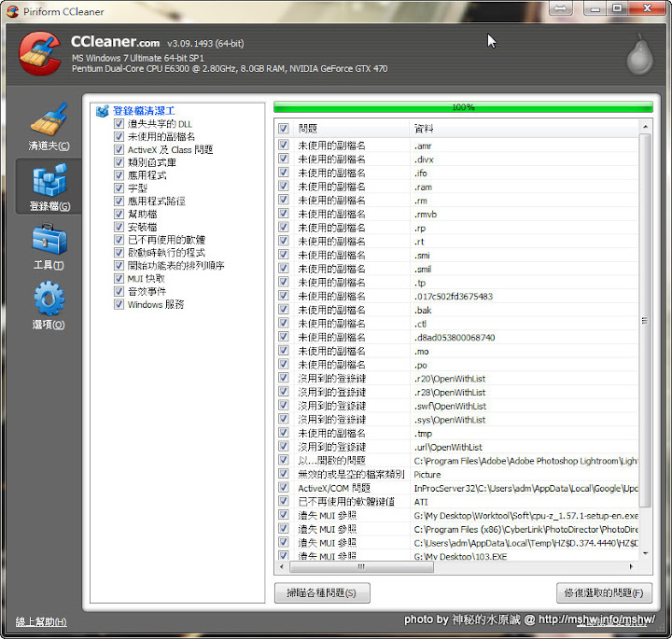This screenshot has width=672, height=639.
Task: Click the pear icon in header
Action: (639, 54)
